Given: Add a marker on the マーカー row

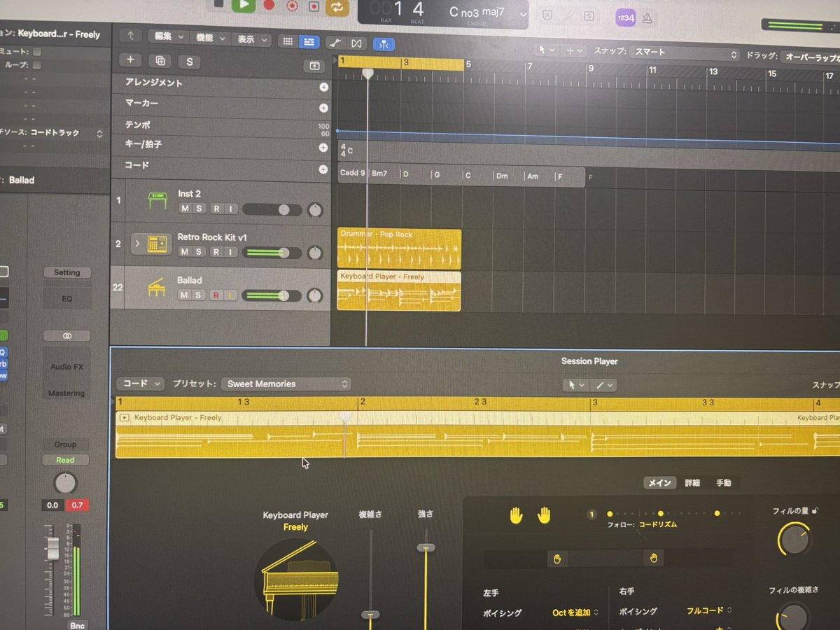Looking at the screenshot, I should pos(323,108).
